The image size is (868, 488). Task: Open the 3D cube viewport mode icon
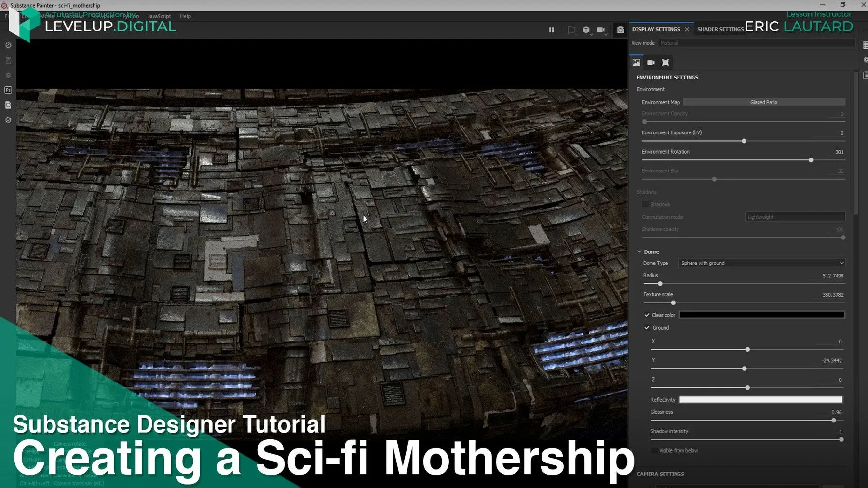coord(586,30)
